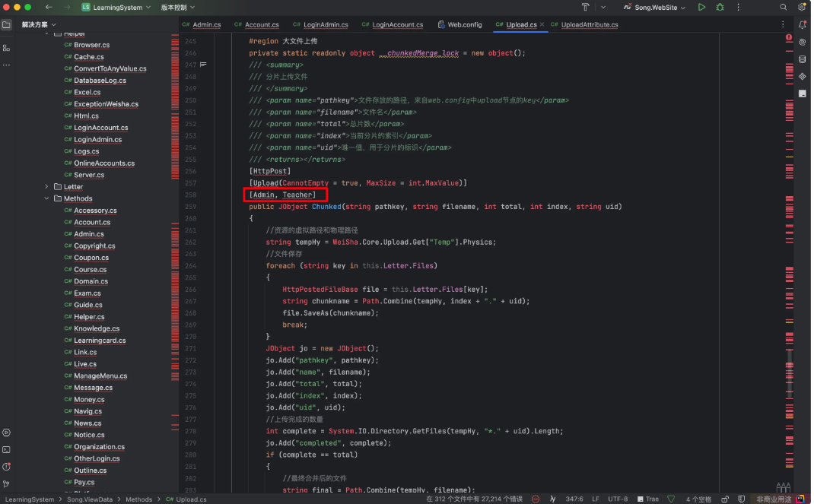
Task: Collapse the Methods folder
Action: (47, 198)
